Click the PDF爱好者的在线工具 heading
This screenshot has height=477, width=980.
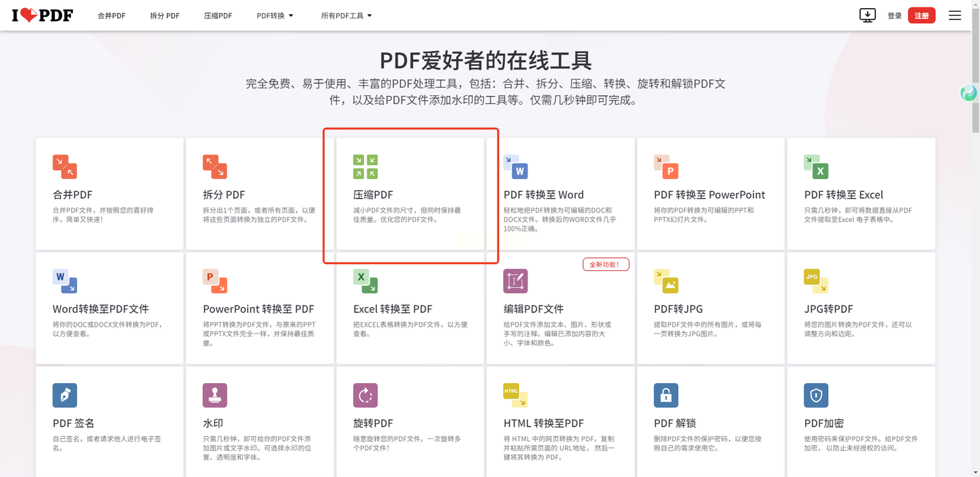(x=486, y=61)
